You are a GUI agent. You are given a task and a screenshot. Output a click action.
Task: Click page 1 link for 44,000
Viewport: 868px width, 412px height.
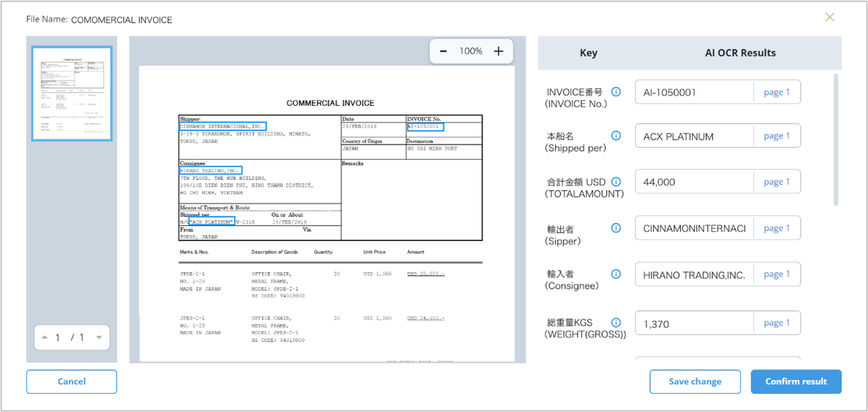click(x=777, y=182)
